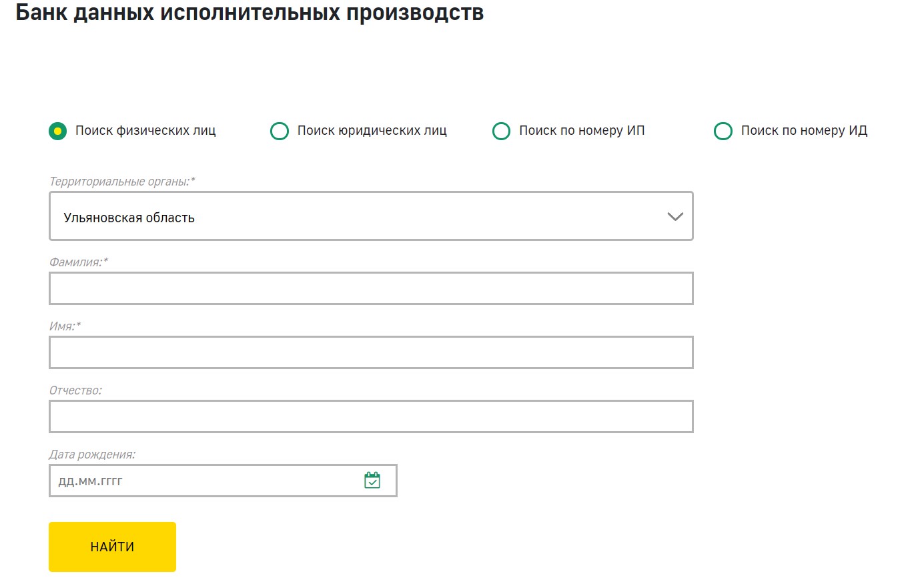
Task: Click the Поиск по номеру ИД label text
Action: point(804,131)
